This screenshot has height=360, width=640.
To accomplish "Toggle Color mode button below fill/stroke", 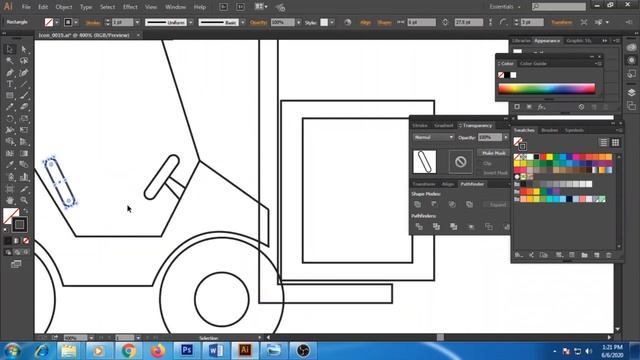I will [8, 241].
